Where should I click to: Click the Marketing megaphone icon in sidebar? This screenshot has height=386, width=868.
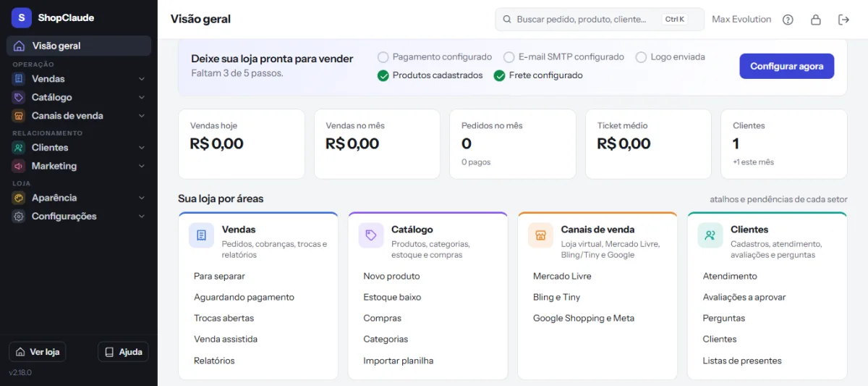coord(18,166)
